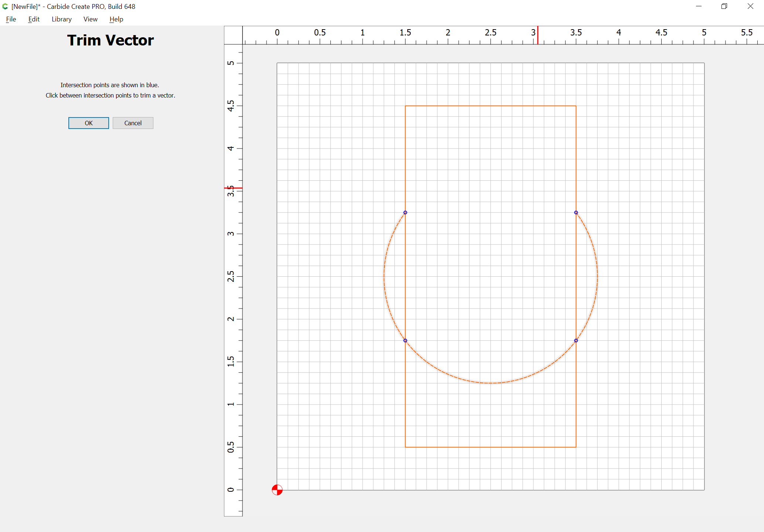
Task: Open the Help menu
Action: [x=116, y=19]
